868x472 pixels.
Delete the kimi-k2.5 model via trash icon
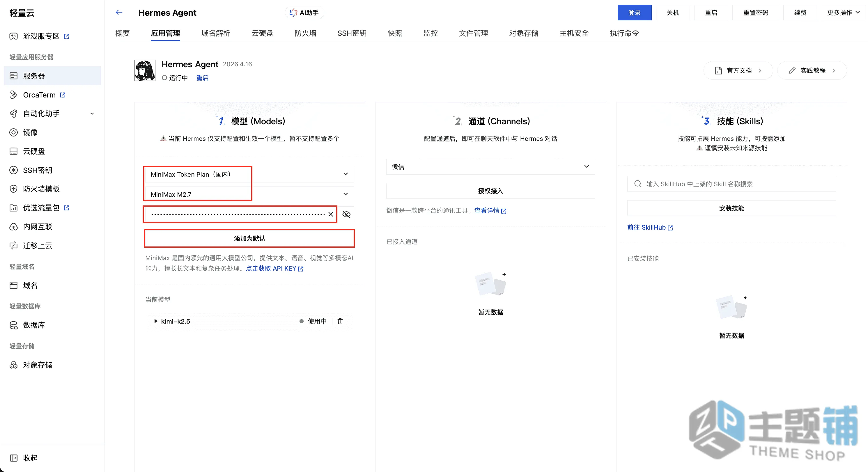click(x=340, y=321)
